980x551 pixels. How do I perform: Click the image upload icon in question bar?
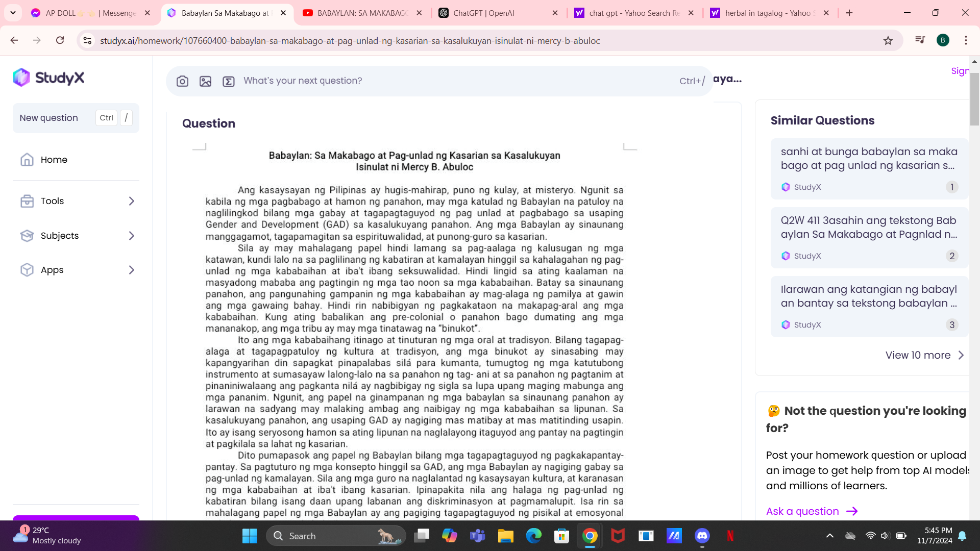click(205, 81)
